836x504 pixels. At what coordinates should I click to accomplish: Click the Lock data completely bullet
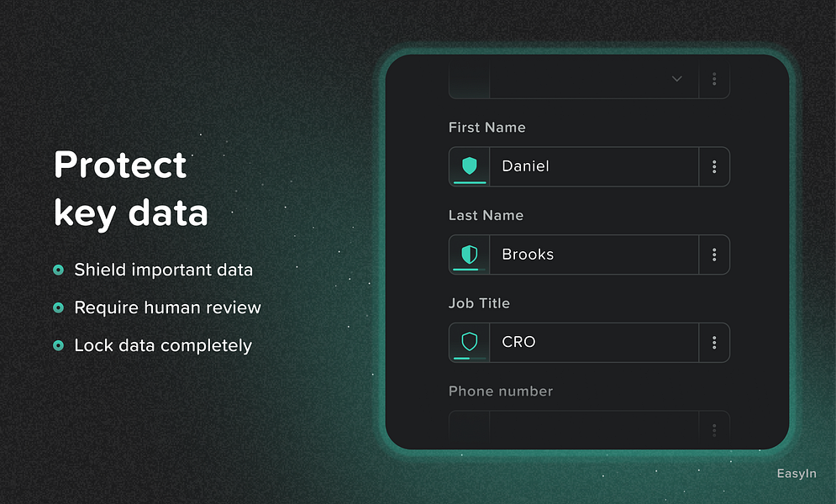click(152, 345)
